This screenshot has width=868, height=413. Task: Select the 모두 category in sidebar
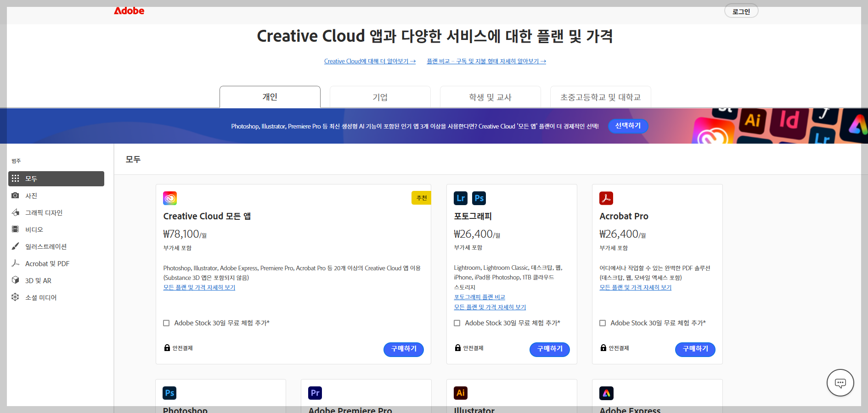point(56,179)
